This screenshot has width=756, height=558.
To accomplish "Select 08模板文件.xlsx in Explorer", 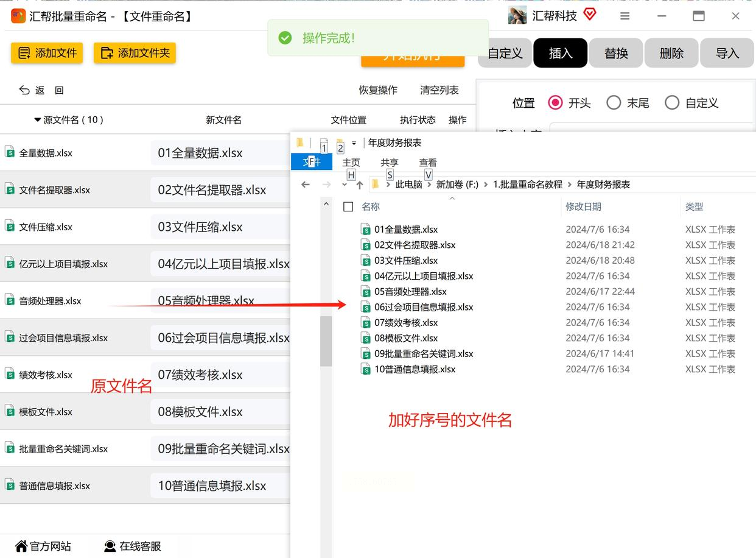I will click(x=406, y=338).
